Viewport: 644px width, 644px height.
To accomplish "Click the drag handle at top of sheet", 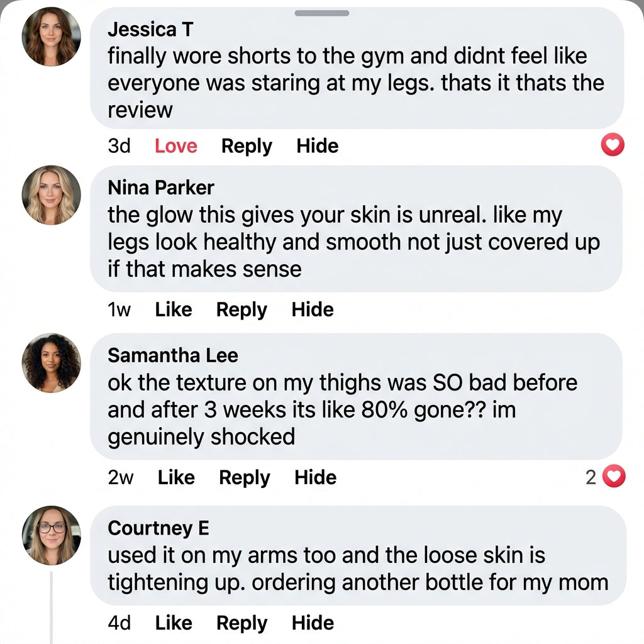I will coord(322,13).
